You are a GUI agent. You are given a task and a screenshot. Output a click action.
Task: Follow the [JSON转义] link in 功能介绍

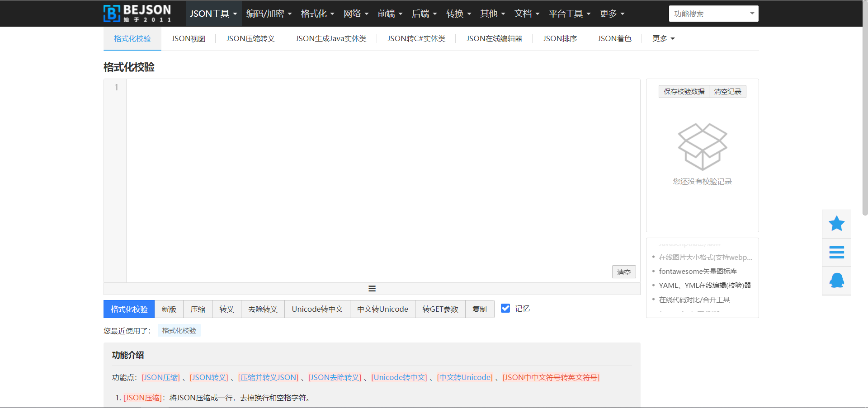pyautogui.click(x=209, y=377)
